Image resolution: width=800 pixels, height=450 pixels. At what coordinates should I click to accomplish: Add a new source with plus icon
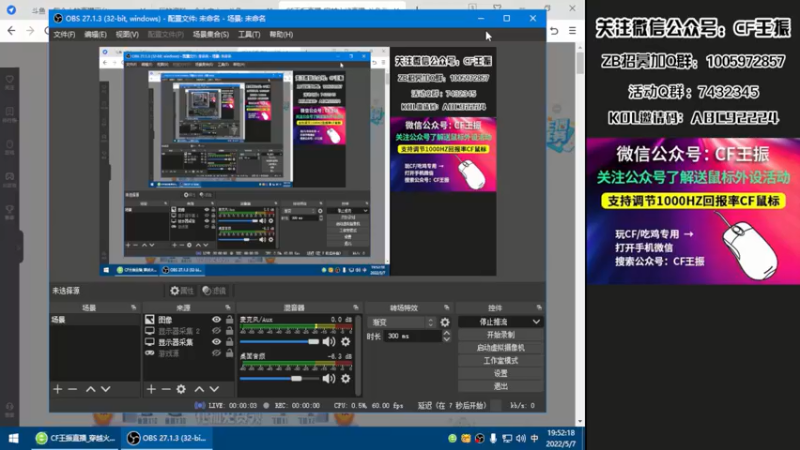tap(151, 389)
